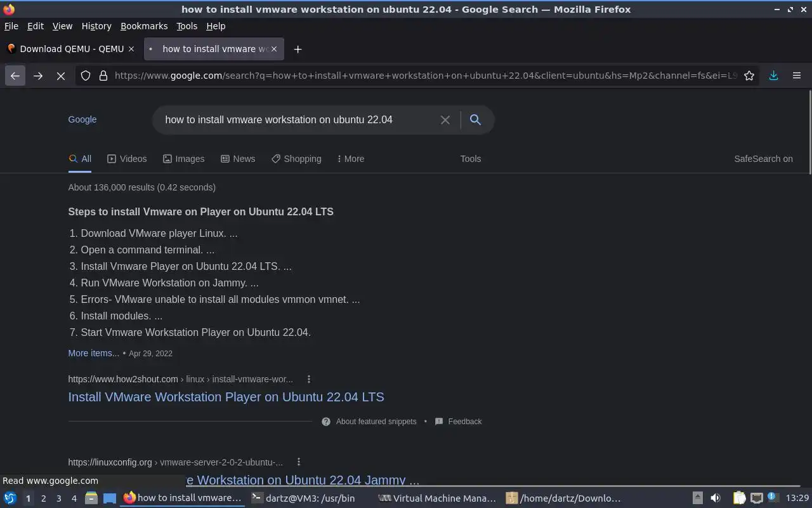Switch to /home/dartz/Downloads archive window
The width and height of the screenshot is (812, 508).
coord(565,498)
